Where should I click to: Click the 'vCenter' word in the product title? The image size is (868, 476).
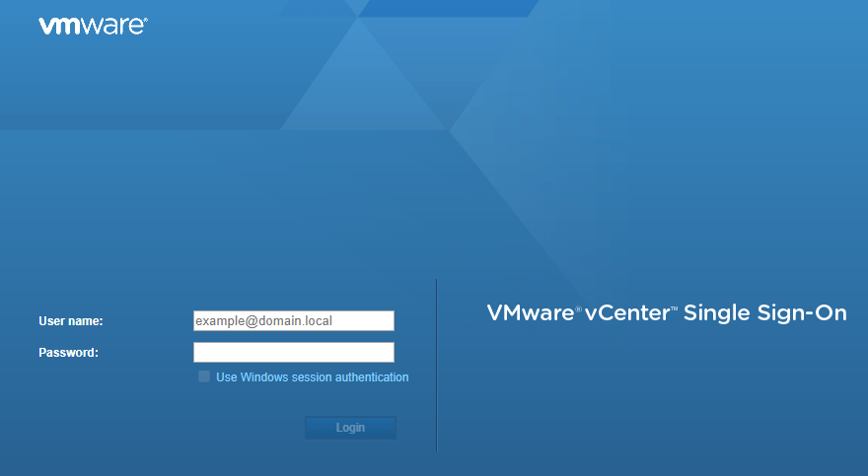click(x=626, y=313)
